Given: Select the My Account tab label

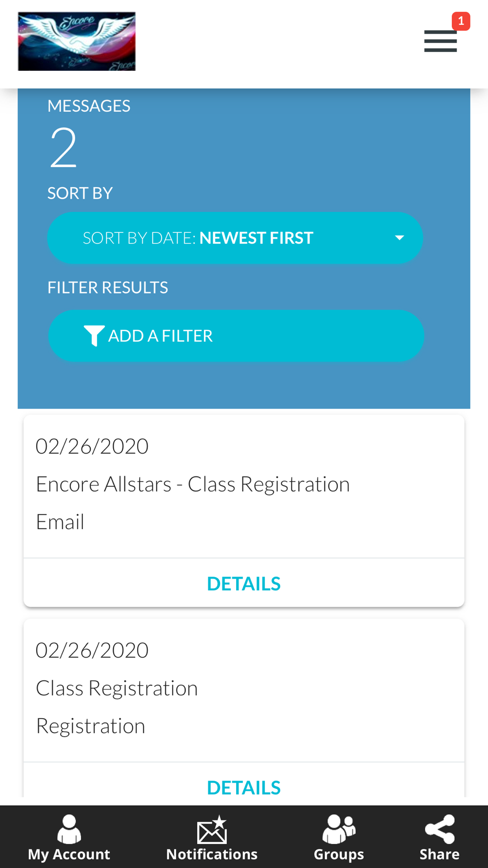Looking at the screenshot, I should coord(69,854).
